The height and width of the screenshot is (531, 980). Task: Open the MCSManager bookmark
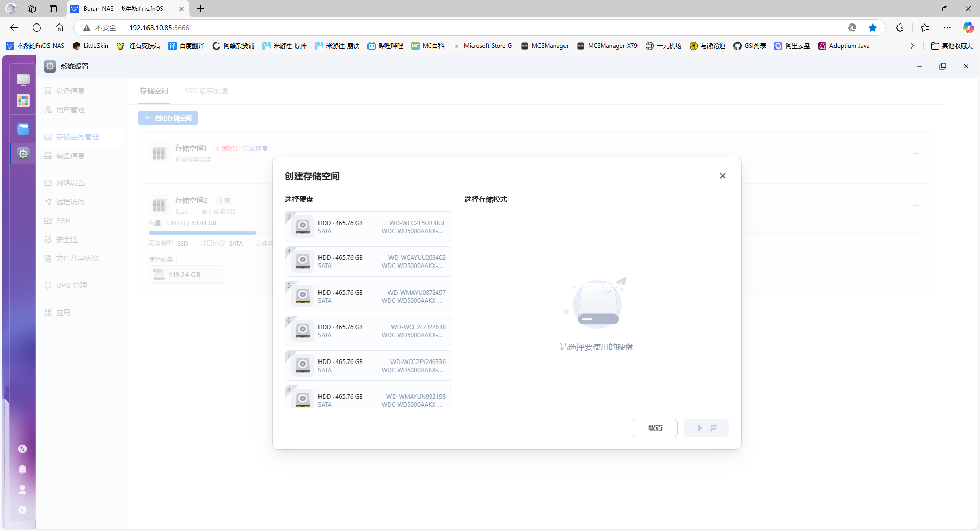coord(545,46)
